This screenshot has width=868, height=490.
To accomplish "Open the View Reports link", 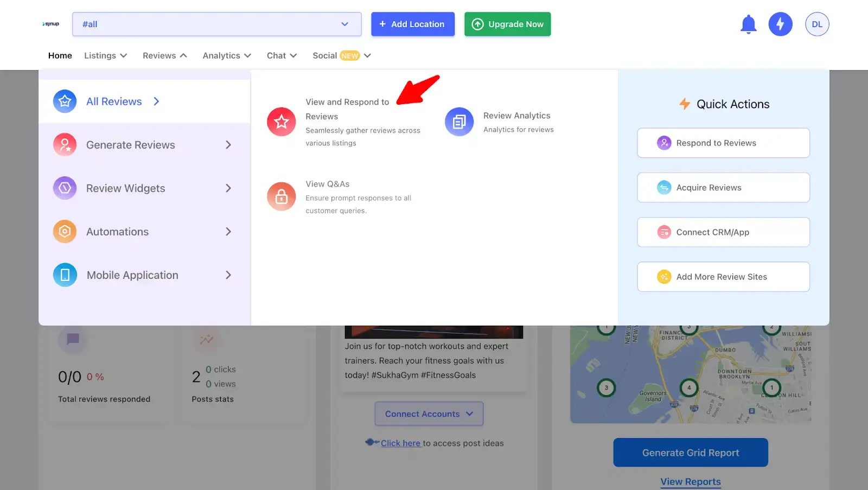I will (691, 482).
